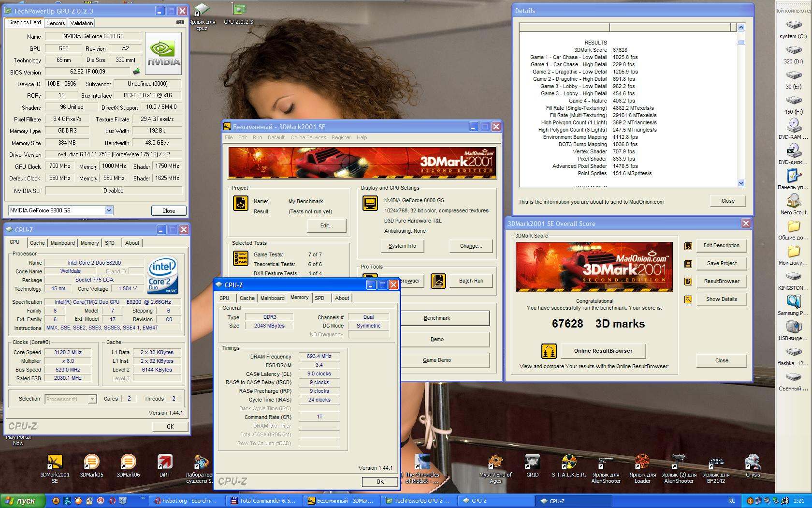
Task: Click the Windows Start (пуск) button
Action: 23,501
